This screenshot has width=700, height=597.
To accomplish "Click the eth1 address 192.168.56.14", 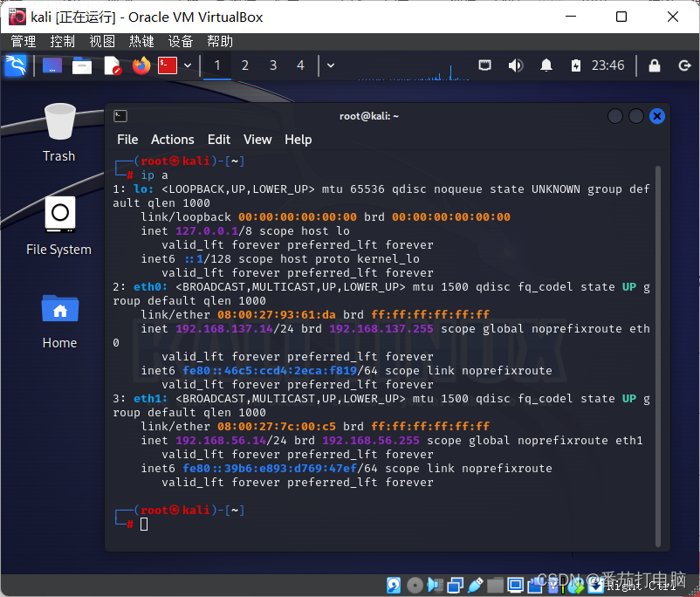I will coord(221,441).
